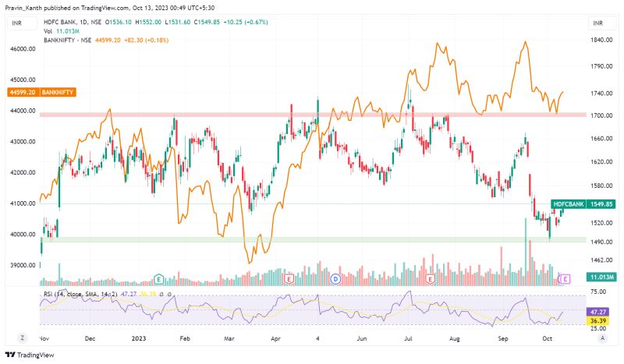The height and width of the screenshot is (364, 624).
Task: Click the Oct label on time axis
Action: coord(548,338)
